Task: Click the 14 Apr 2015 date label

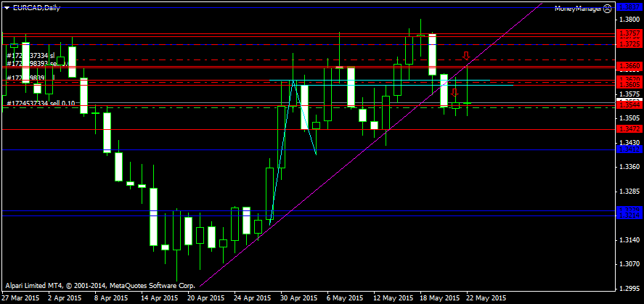Action: (x=159, y=298)
